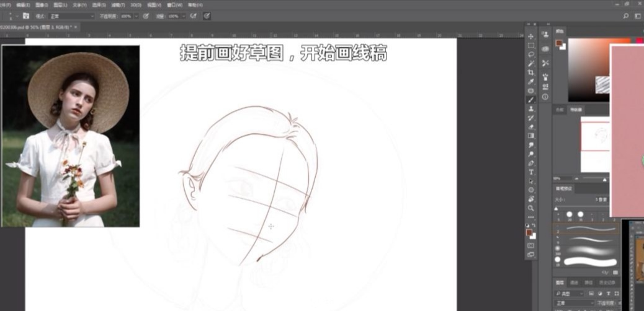Select the Brush tool in toolbar

tap(531, 100)
